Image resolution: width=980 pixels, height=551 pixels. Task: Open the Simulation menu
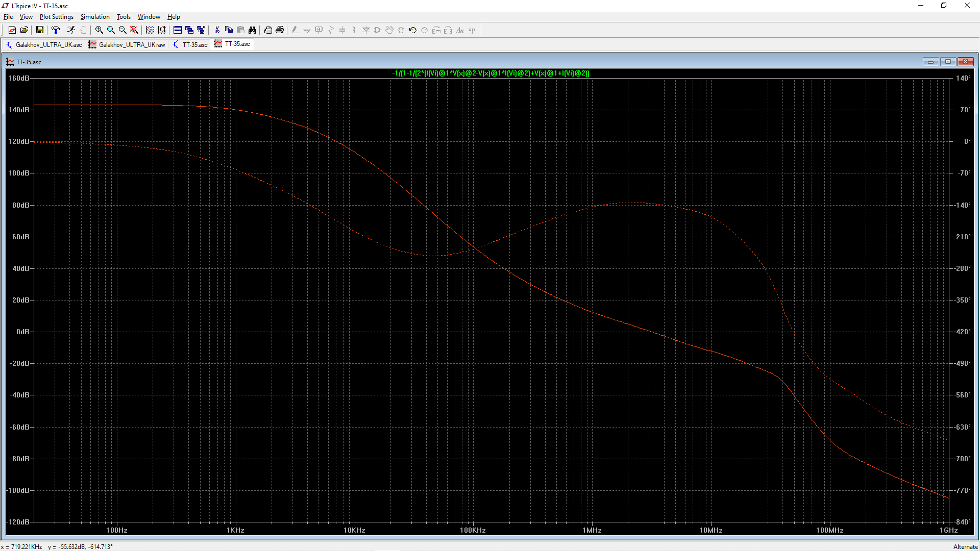pos(95,17)
